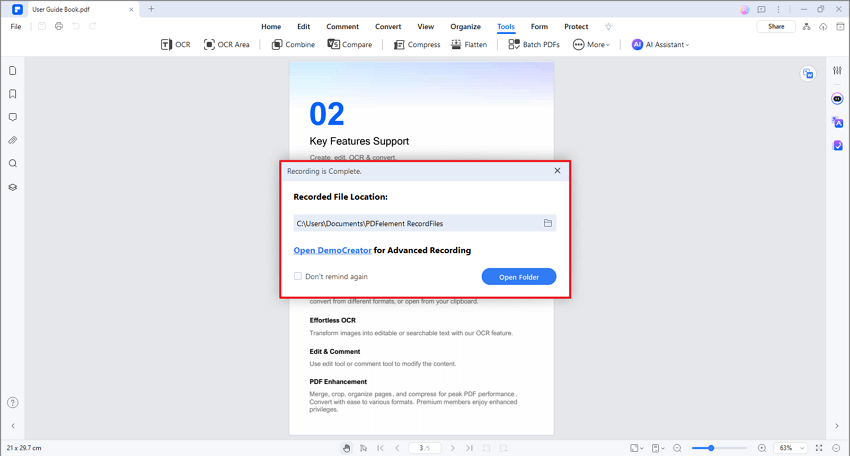Viewport: 850px width, 456px height.
Task: Click the page number input field
Action: (x=425, y=448)
